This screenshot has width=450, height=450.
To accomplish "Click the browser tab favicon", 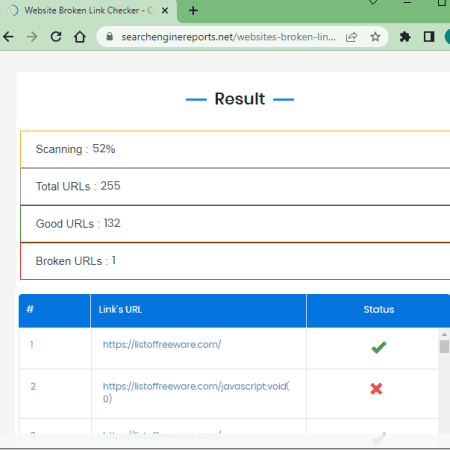I will point(13,11).
